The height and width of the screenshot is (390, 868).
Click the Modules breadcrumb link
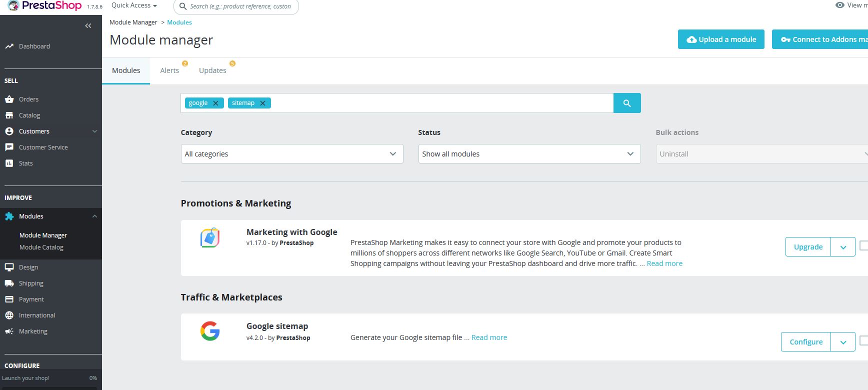pyautogui.click(x=179, y=22)
